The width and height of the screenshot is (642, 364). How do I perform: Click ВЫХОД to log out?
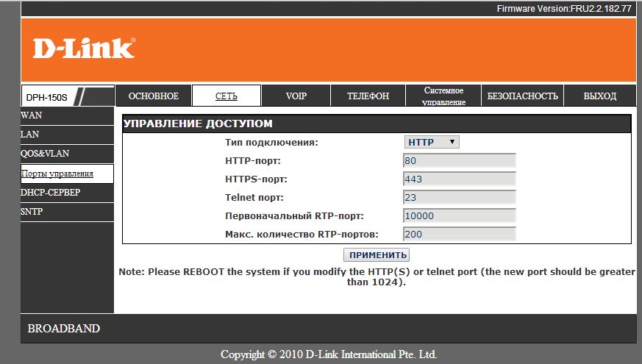pyautogui.click(x=600, y=96)
